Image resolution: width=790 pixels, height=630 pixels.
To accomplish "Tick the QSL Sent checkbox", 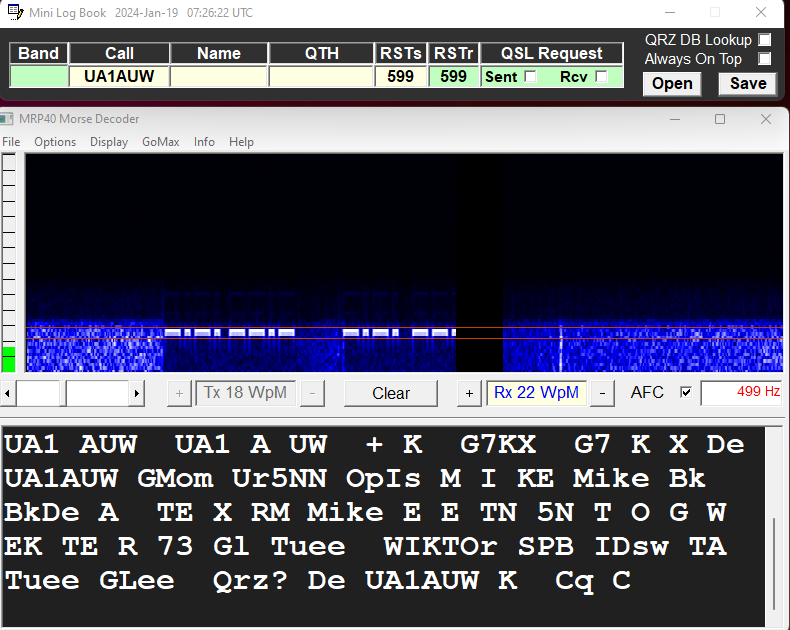I will (x=531, y=76).
